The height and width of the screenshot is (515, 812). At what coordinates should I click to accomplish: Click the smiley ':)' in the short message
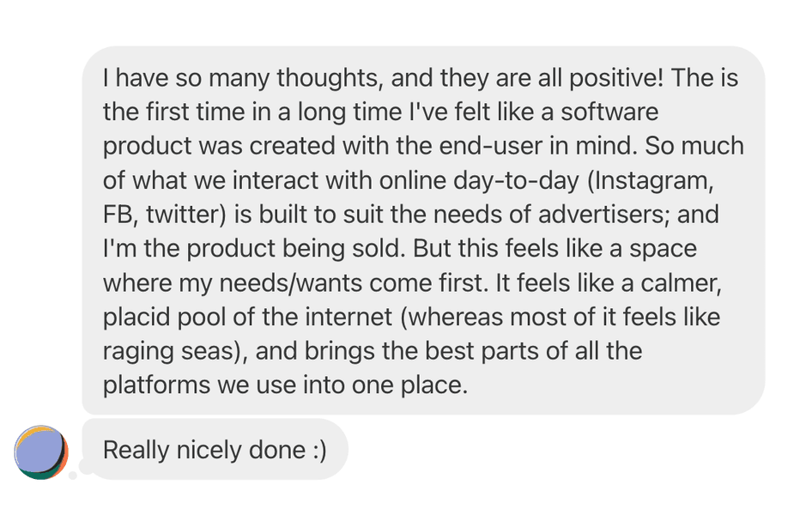tap(319, 450)
